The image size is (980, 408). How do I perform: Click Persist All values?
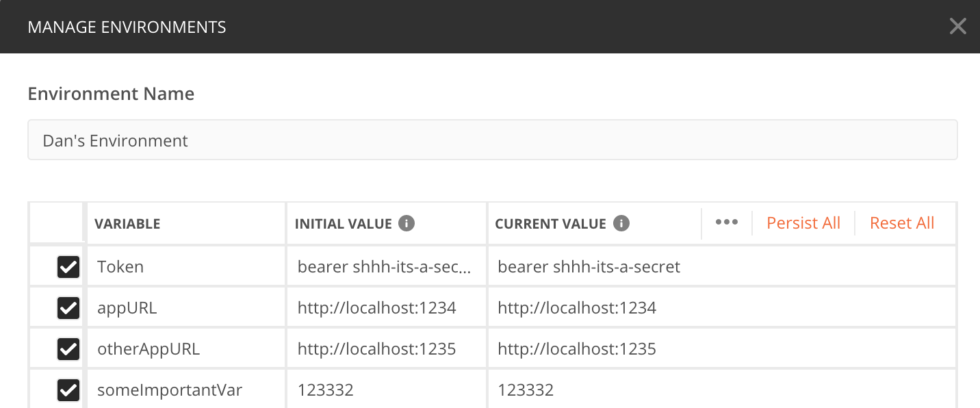[x=803, y=222]
